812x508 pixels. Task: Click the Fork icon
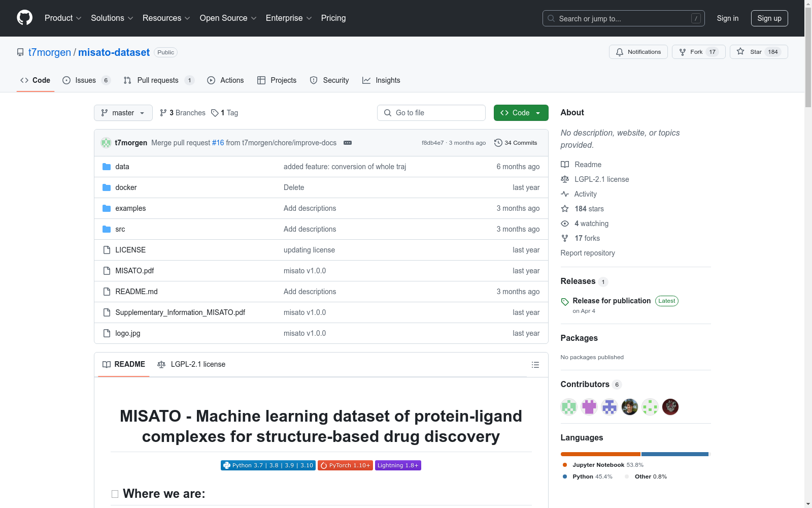click(x=683, y=52)
